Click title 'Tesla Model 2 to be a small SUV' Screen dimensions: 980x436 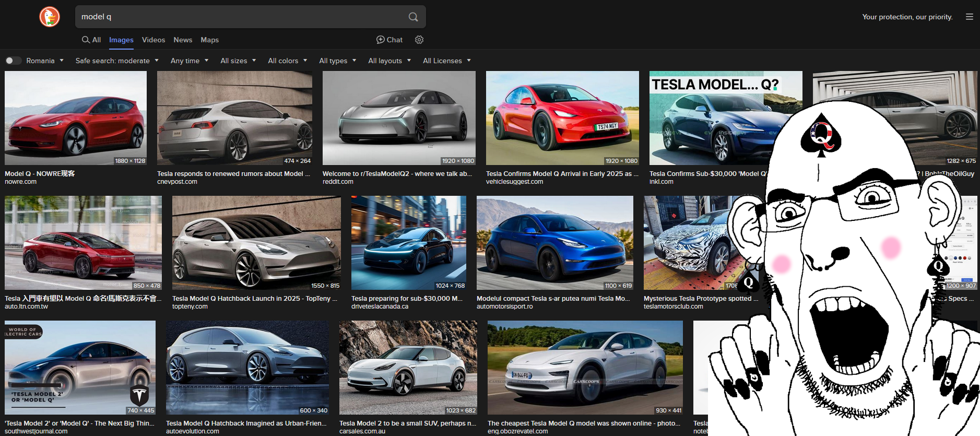coord(408,423)
